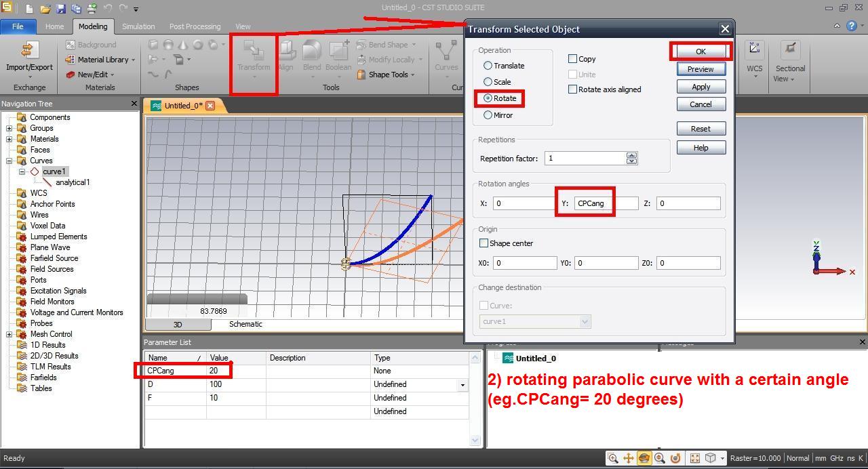Switch to the Home ribbon tab
Image resolution: width=868 pixels, height=469 pixels.
[x=54, y=26]
